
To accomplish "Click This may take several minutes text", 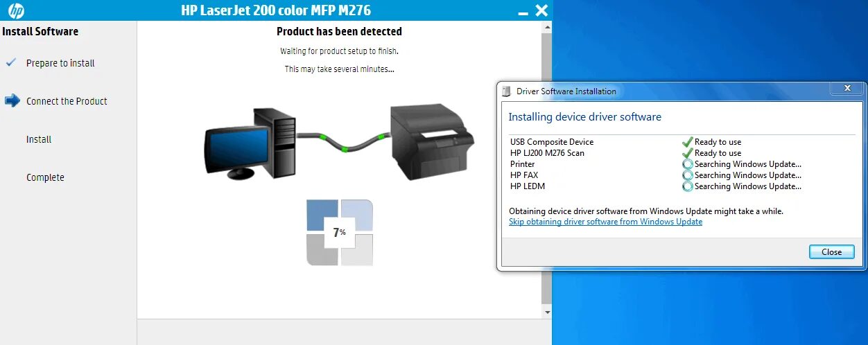I will pos(339,69).
